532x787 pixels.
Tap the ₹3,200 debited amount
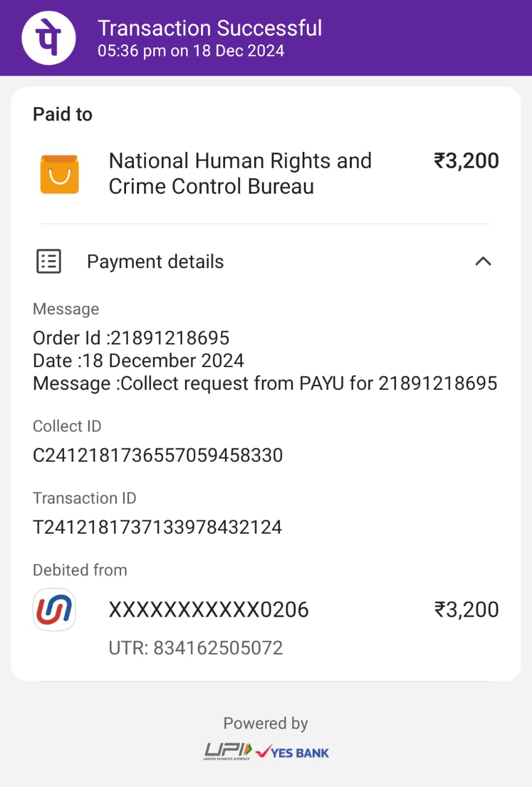coord(466,610)
